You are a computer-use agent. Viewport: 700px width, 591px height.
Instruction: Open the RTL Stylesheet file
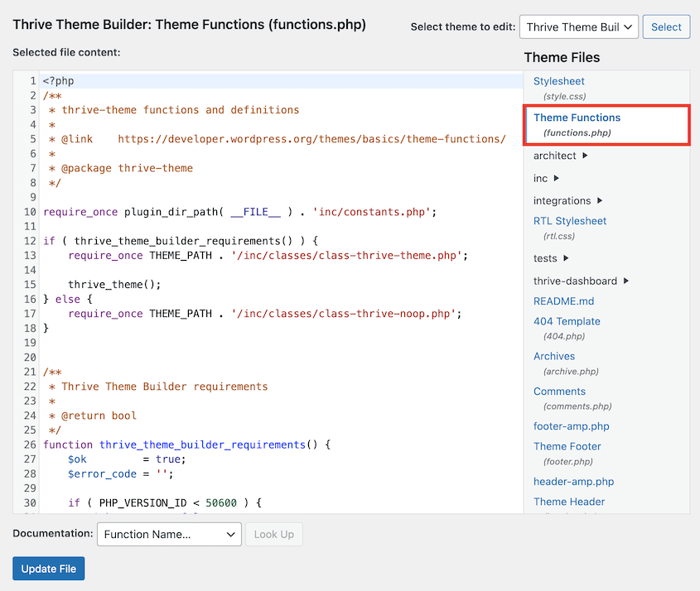tap(570, 221)
